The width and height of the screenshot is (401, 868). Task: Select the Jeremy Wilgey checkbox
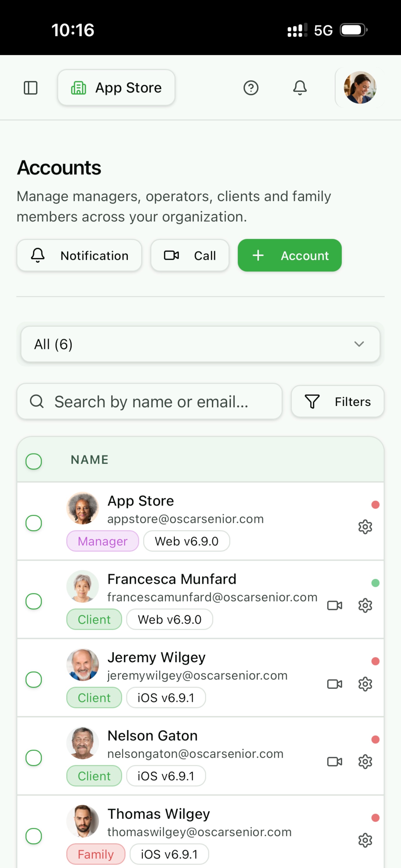[x=34, y=680]
